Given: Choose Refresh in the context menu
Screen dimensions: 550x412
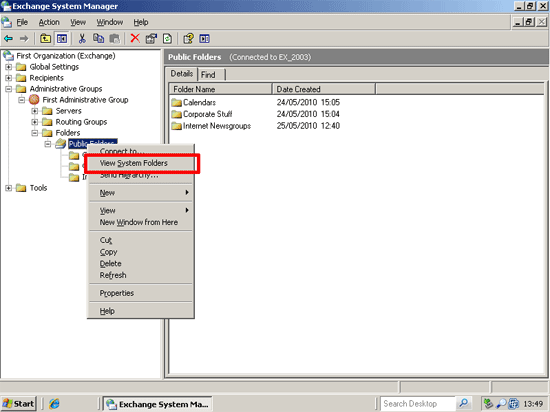Looking at the screenshot, I should [141, 275].
